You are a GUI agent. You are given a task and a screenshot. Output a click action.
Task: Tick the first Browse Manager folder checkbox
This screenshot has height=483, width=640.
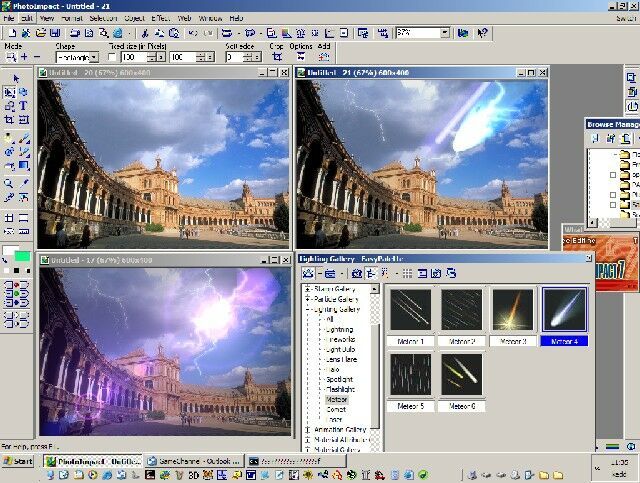612,175
